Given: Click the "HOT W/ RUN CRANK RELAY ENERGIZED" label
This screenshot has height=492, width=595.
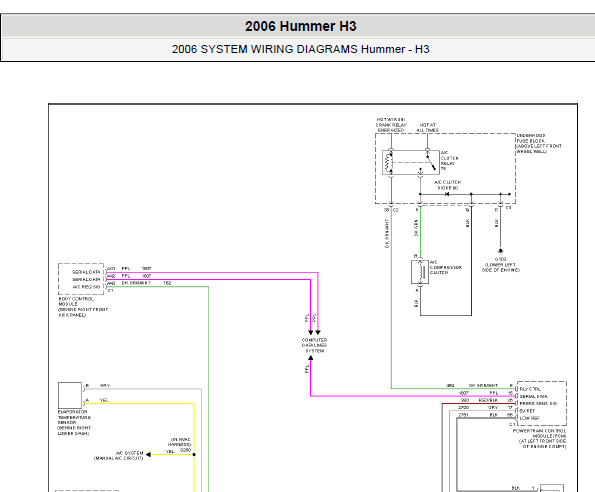Looking at the screenshot, I should (391, 125).
